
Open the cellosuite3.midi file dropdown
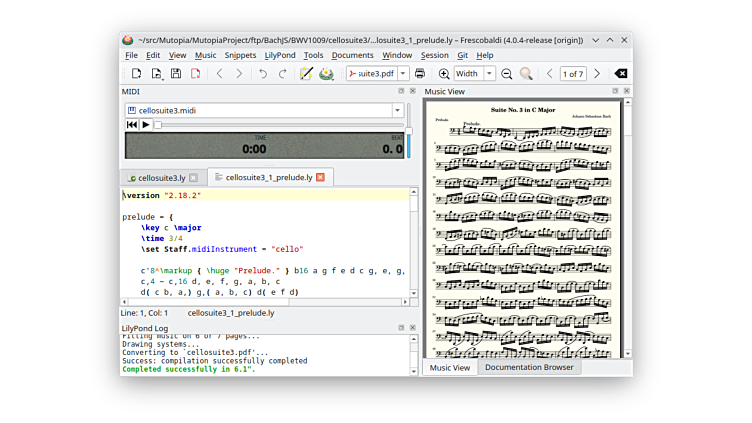[x=397, y=111]
